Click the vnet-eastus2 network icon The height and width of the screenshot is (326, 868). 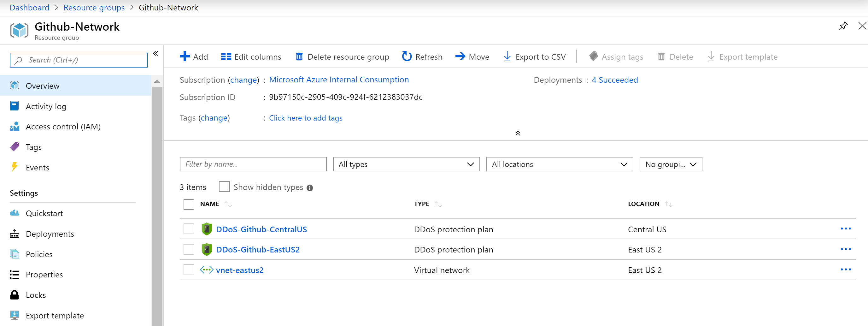pos(206,270)
